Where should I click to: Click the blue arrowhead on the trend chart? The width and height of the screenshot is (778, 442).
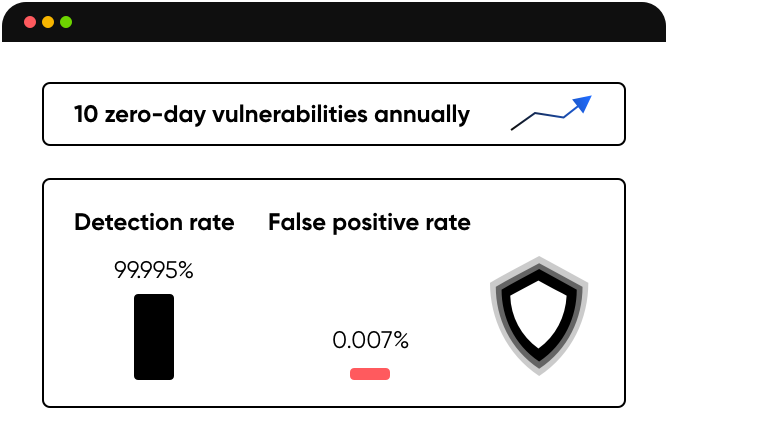tap(583, 103)
